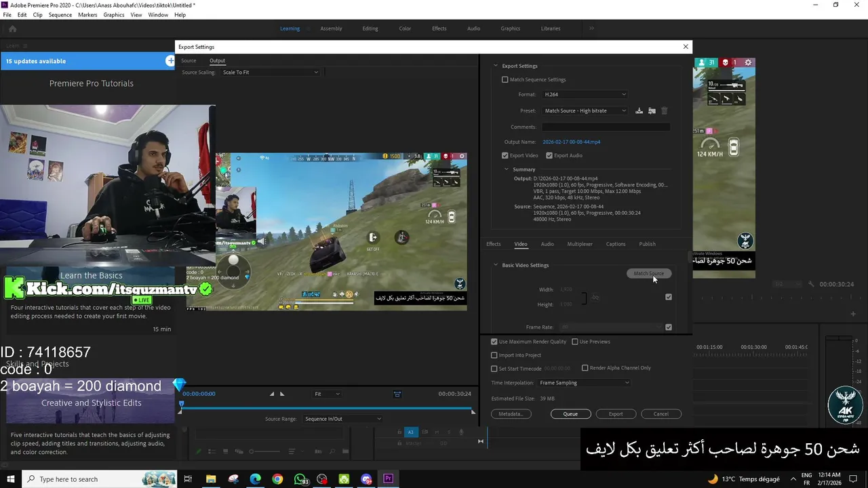
Task: Uncheck the Export Video checkbox
Action: pyautogui.click(x=505, y=155)
